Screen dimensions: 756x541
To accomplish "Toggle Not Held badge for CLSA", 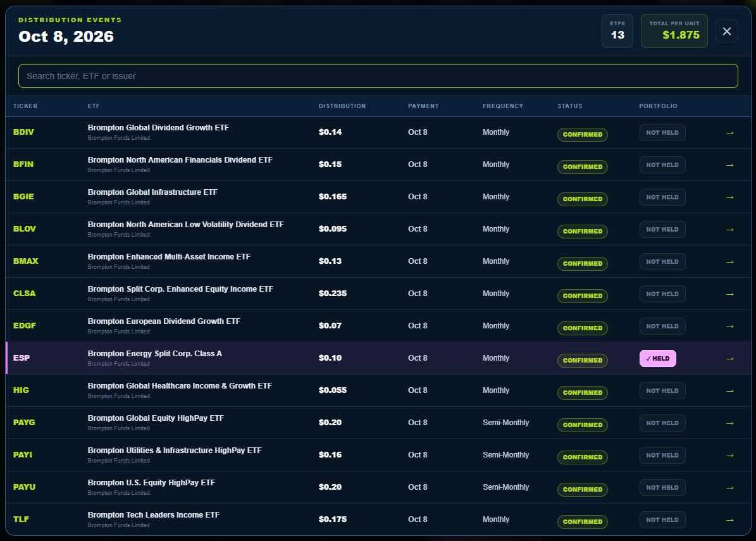I will point(662,294).
